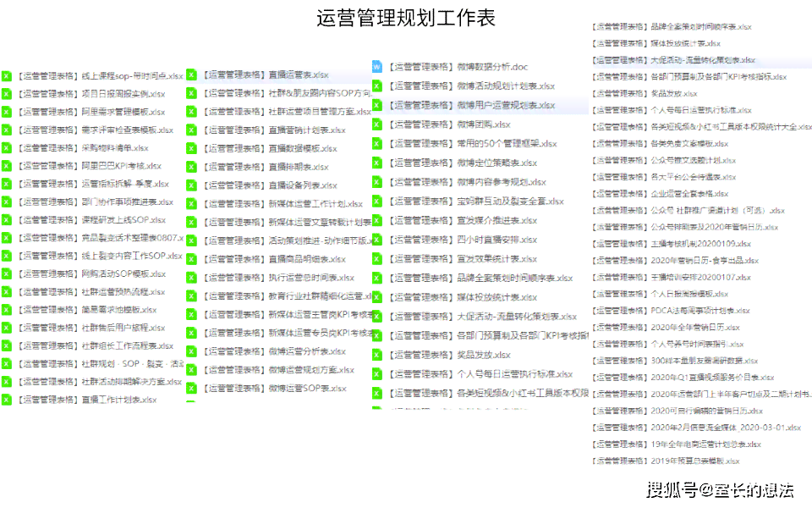Click the Excel icon next to 线上课程sop-带时间点.xlsx
The height and width of the screenshot is (508, 812).
coord(6,75)
